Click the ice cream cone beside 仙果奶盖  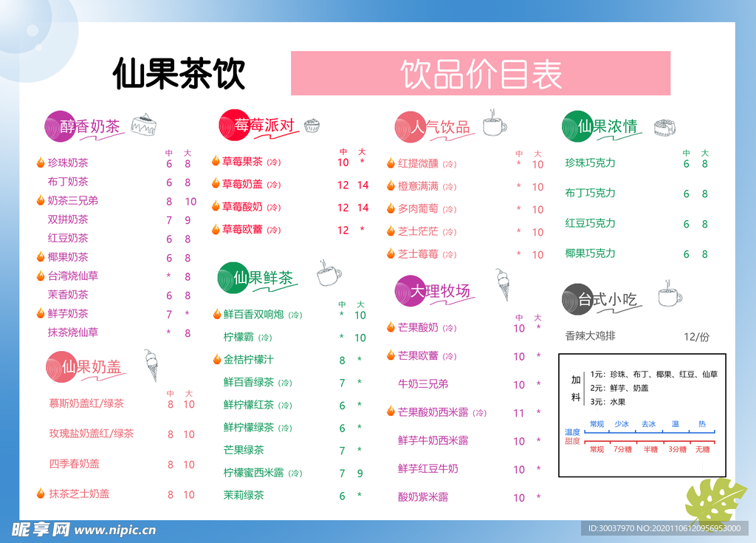151,365
